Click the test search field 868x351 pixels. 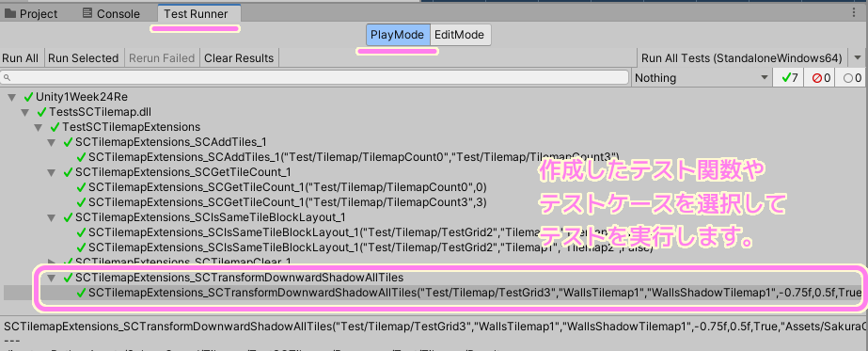pyautogui.click(x=314, y=77)
